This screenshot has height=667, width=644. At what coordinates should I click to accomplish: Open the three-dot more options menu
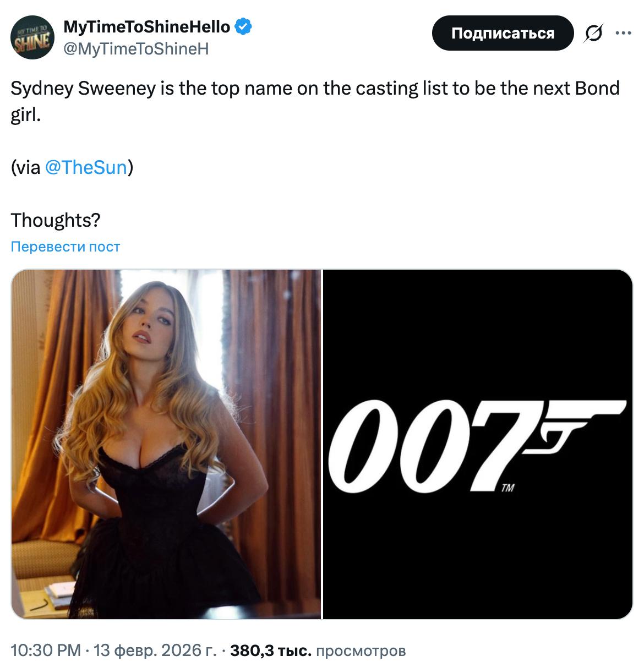click(x=623, y=33)
